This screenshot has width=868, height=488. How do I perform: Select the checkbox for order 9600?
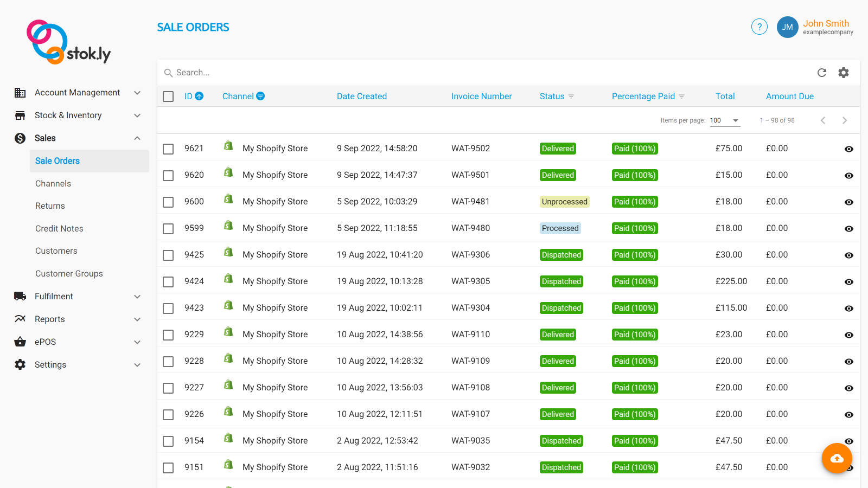pyautogui.click(x=168, y=202)
